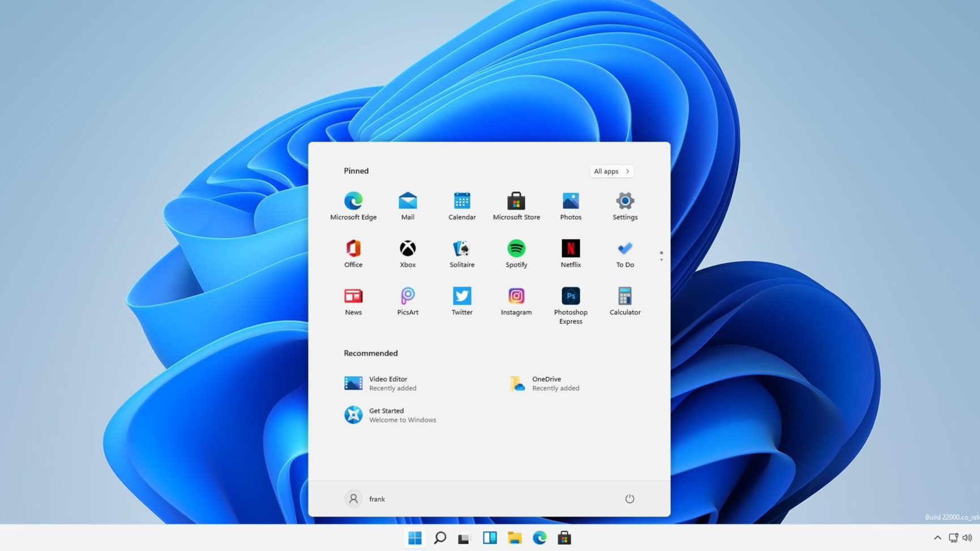Launch the Photos app

click(571, 206)
